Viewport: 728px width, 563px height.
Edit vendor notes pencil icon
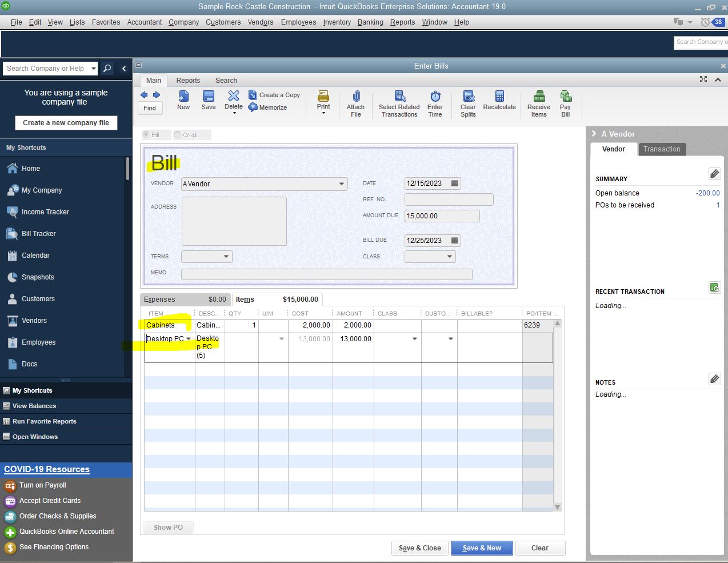714,379
